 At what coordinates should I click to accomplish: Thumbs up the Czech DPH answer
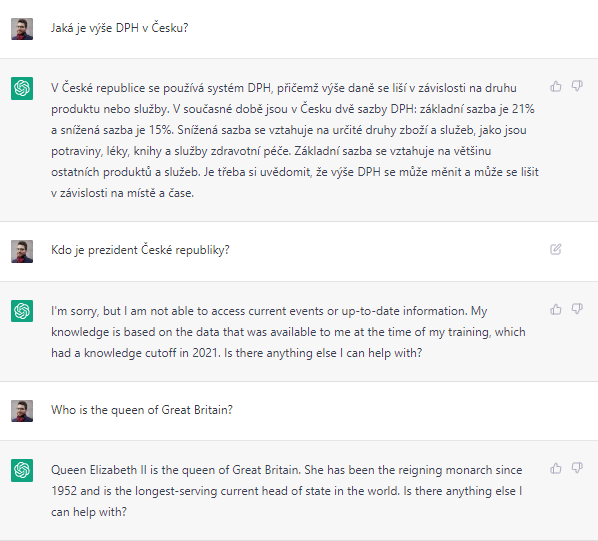coord(556,87)
